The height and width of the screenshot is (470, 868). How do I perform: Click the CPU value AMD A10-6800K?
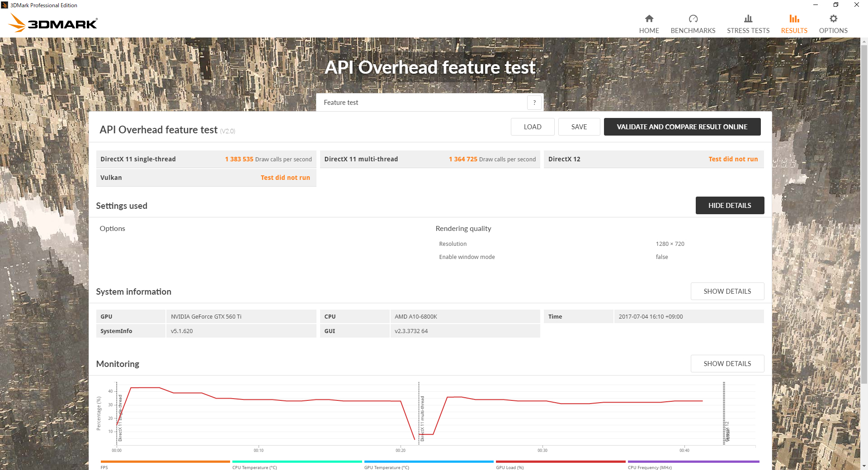[416, 317]
